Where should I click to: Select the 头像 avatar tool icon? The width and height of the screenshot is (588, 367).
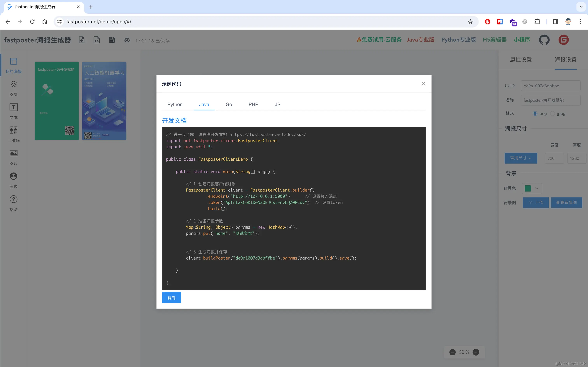point(14,176)
